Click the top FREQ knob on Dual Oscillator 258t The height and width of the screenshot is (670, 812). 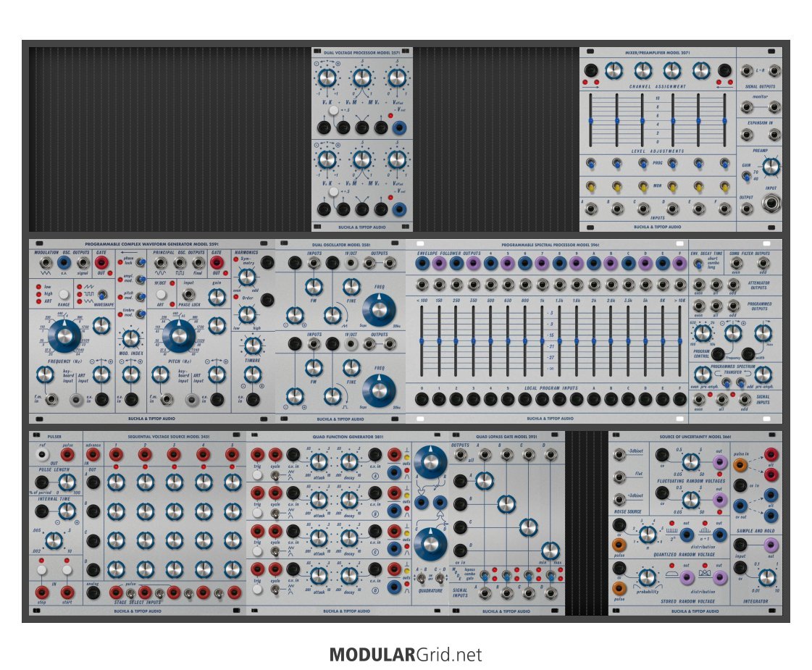pyautogui.click(x=379, y=309)
